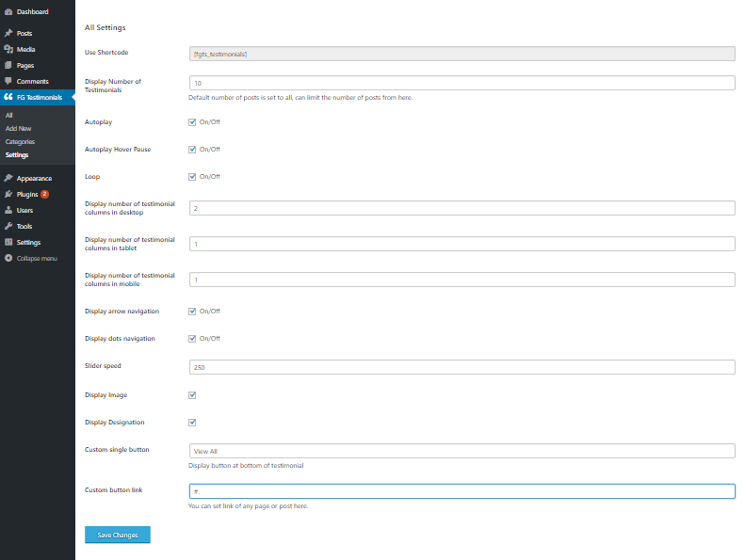Click the Slider speed input field
The height and width of the screenshot is (560, 745).
coord(462,366)
